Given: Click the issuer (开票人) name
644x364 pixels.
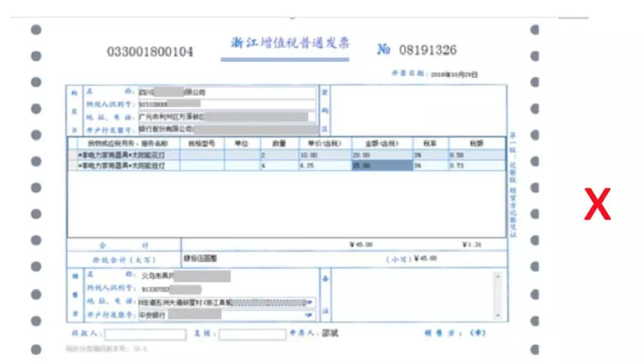Looking at the screenshot, I should tap(330, 333).
